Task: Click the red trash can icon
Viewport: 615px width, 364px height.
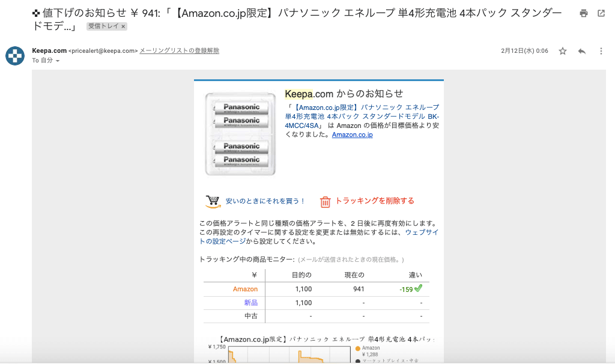Action: tap(325, 202)
